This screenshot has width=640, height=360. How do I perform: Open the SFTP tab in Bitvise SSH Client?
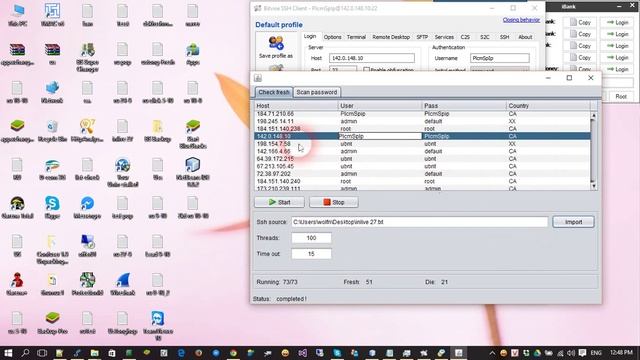(422, 37)
